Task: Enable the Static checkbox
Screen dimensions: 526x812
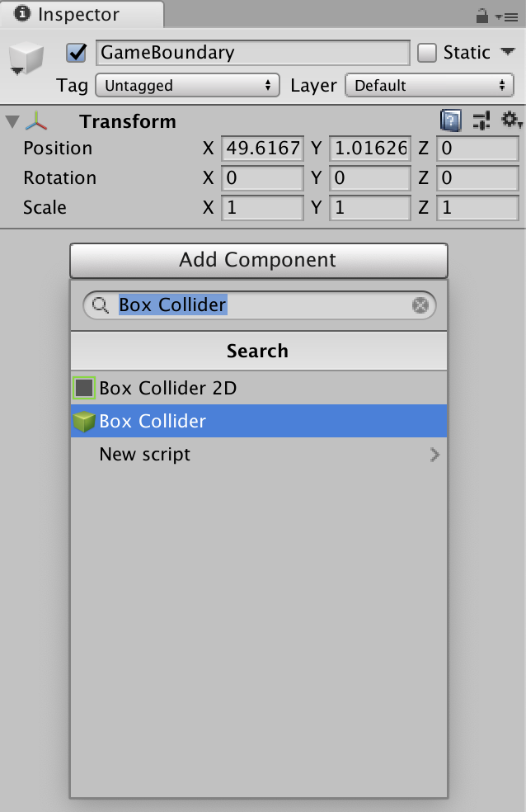Action: (x=427, y=53)
